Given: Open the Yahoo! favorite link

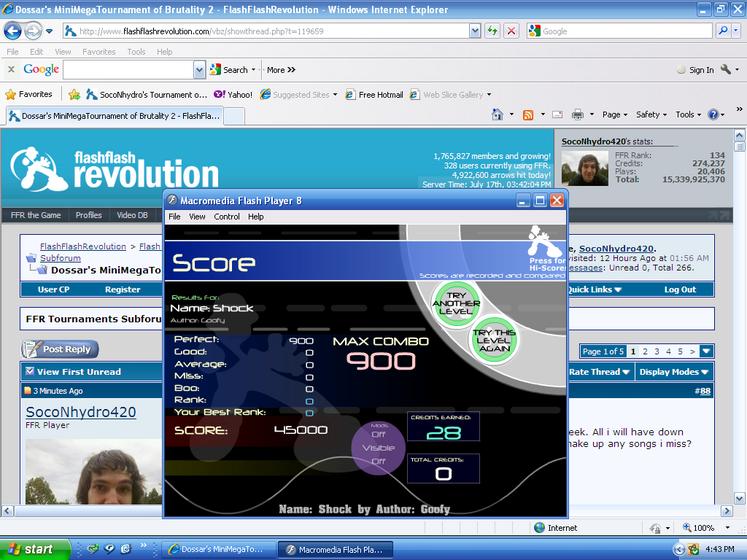Looking at the screenshot, I should click(233, 94).
